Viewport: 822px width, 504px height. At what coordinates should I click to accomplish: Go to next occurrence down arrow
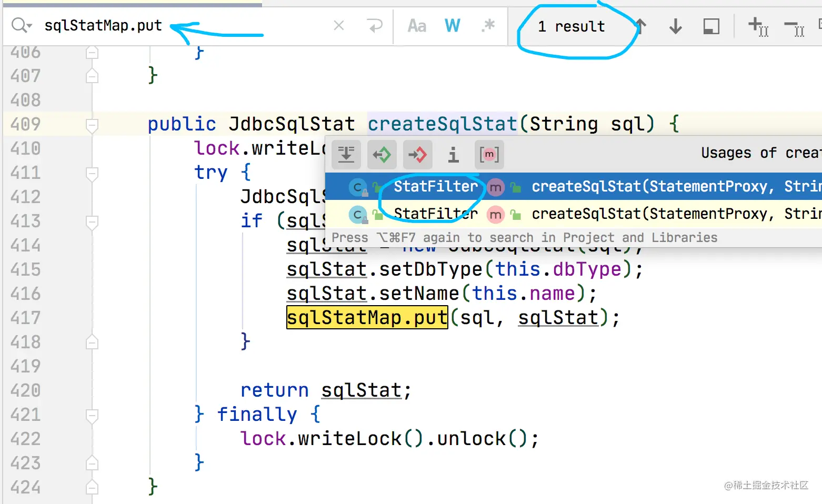click(676, 26)
